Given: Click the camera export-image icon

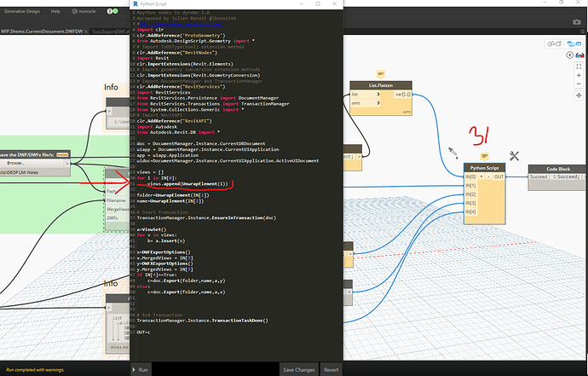Looking at the screenshot, I should click(577, 22).
